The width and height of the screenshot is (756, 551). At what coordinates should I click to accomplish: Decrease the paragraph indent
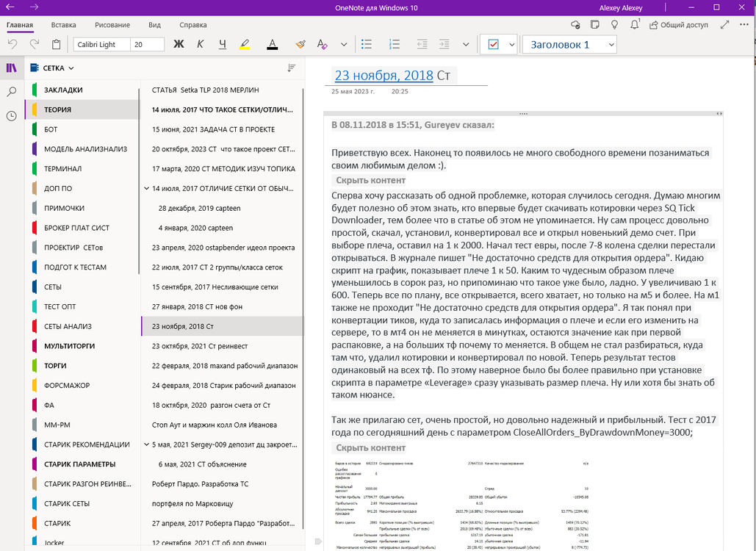422,44
